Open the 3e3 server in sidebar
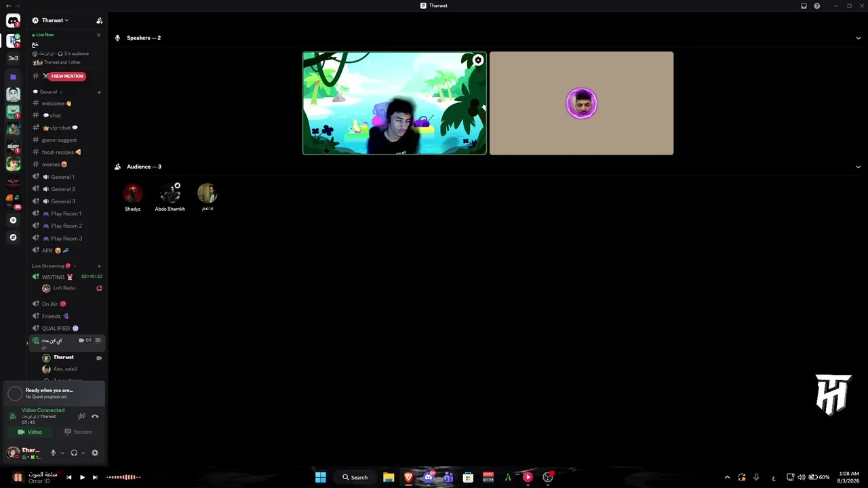The image size is (868, 488). pyautogui.click(x=13, y=58)
